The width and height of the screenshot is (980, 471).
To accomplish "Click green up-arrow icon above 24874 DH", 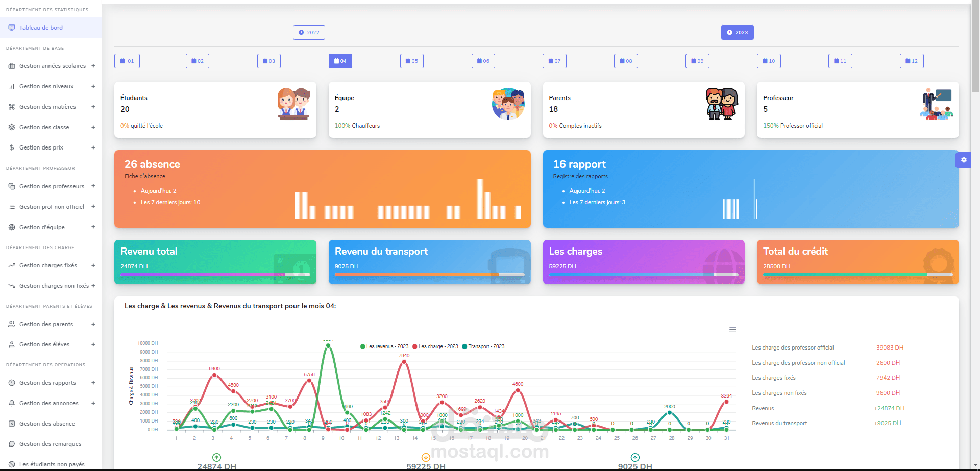I will [216, 457].
